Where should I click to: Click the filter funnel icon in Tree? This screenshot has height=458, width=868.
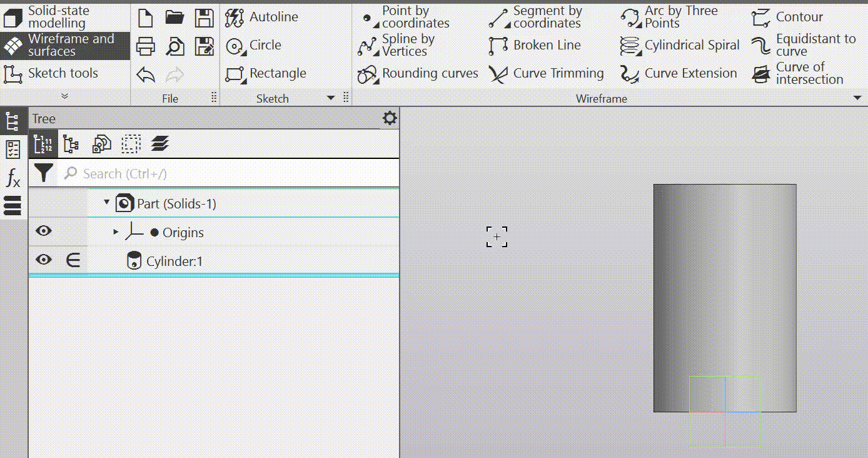pyautogui.click(x=43, y=173)
